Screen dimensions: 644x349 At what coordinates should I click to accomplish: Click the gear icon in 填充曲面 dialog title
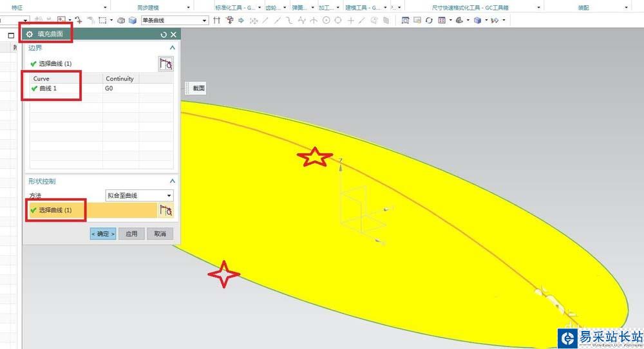pos(30,35)
